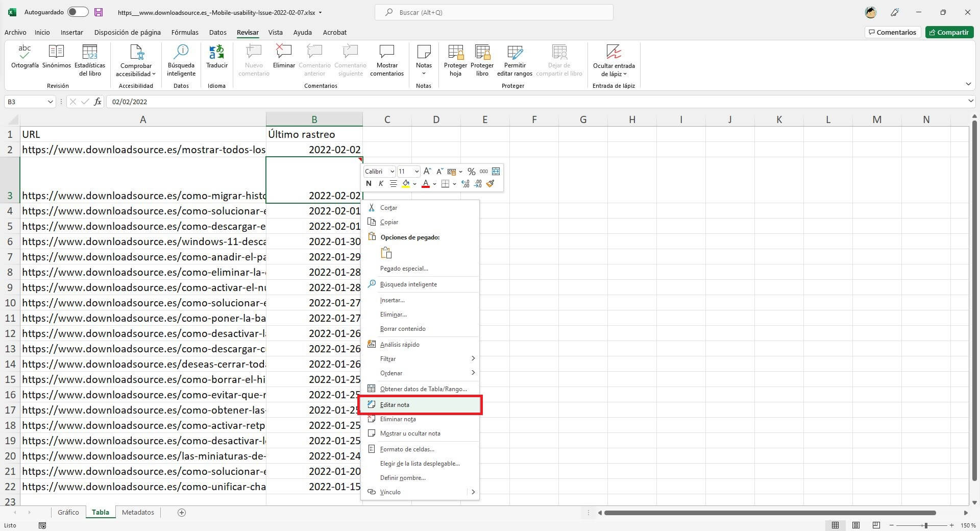Select column header F
This screenshot has width=980, height=531.
coord(534,119)
